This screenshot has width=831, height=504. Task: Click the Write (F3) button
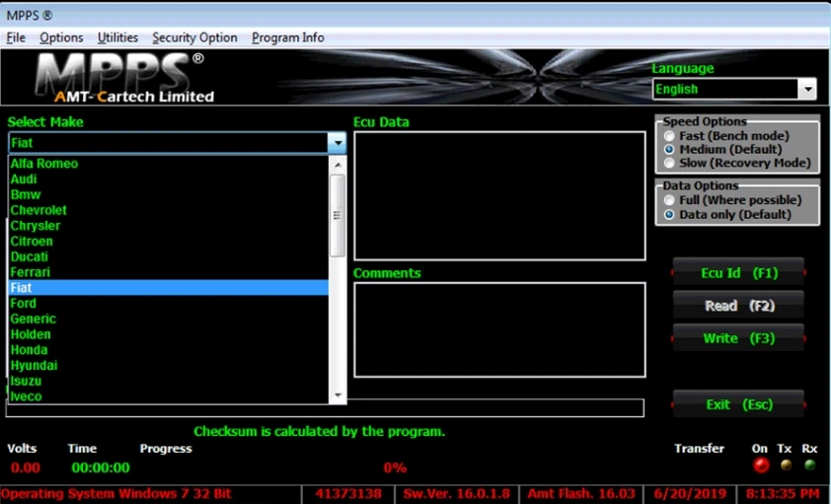(739, 338)
